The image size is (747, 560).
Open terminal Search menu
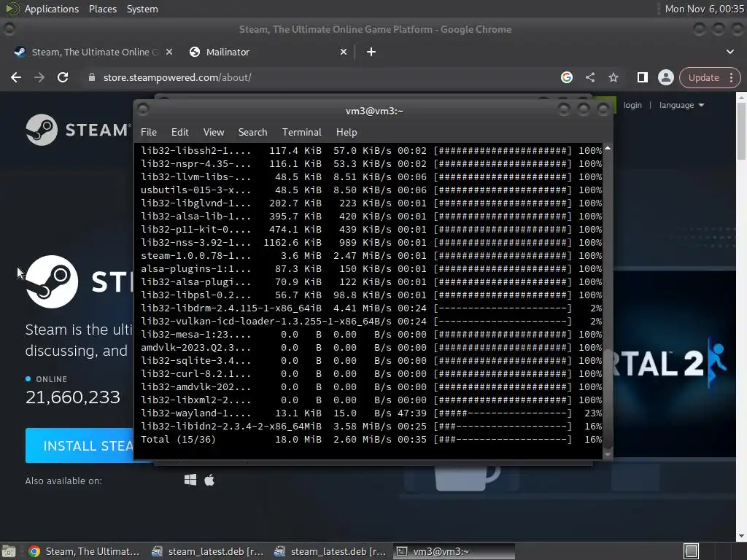coord(252,133)
